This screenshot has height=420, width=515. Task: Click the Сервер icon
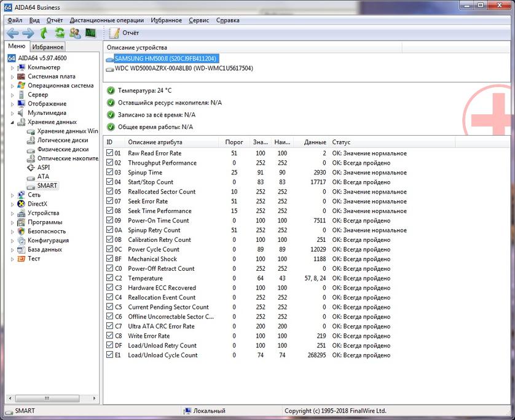click(x=22, y=95)
